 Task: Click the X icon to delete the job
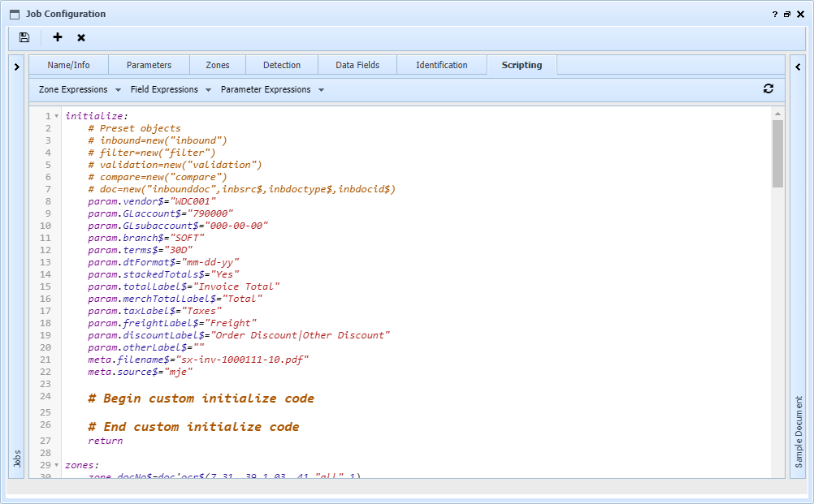[x=80, y=37]
